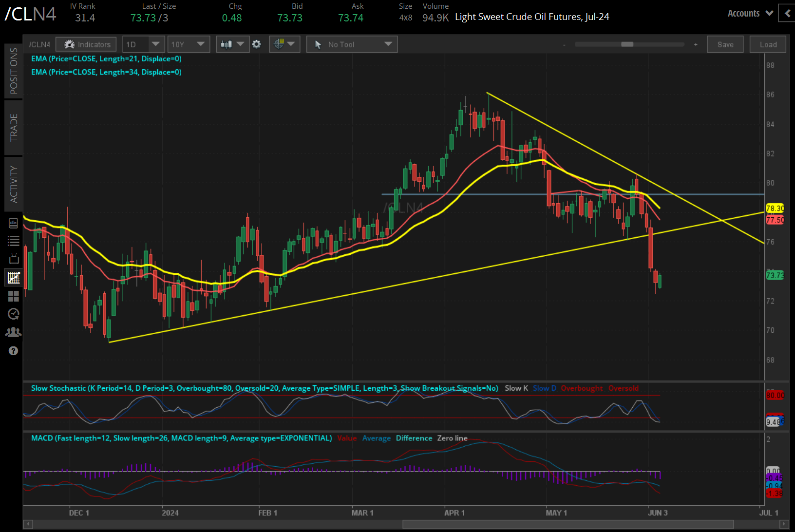Open the Accounts dropdown

coord(750,14)
